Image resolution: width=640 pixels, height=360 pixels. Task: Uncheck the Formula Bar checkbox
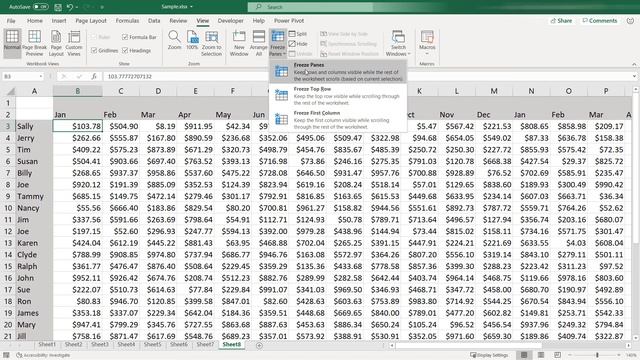tap(125, 37)
